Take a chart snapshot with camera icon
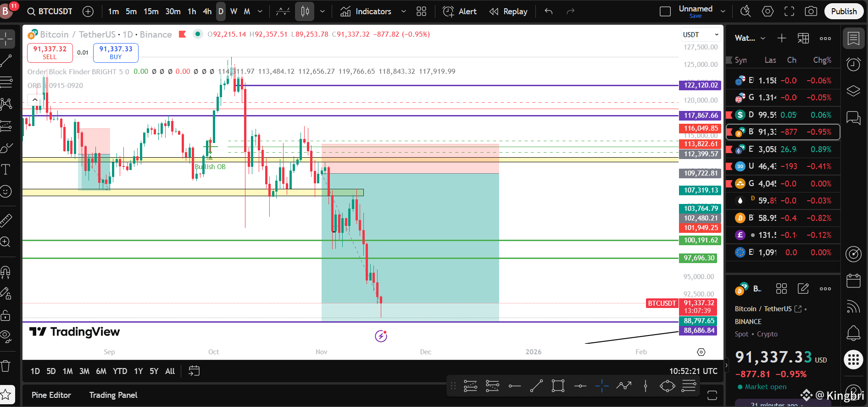This screenshot has height=407, width=868. coord(811,11)
